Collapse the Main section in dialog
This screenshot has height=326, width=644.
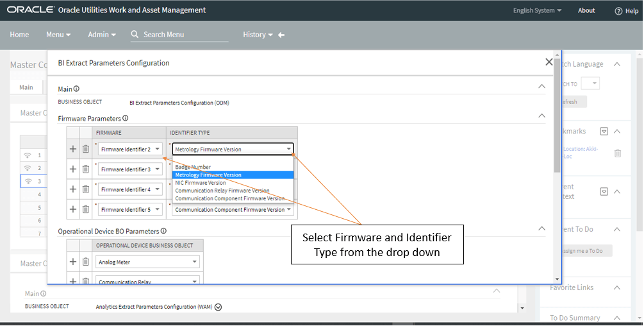541,87
